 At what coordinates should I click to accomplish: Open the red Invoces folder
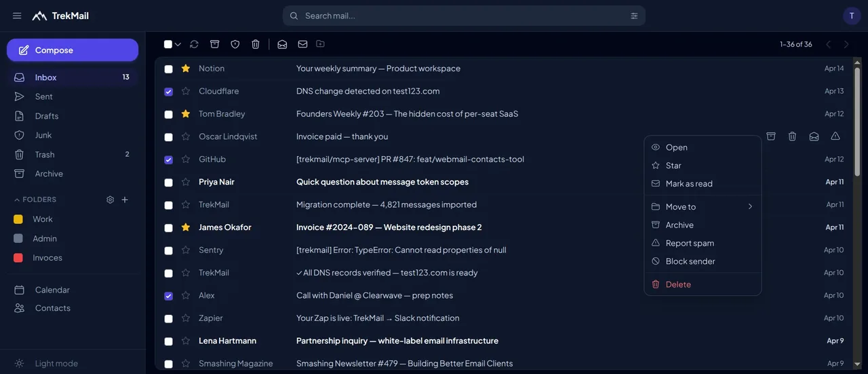pos(73,258)
